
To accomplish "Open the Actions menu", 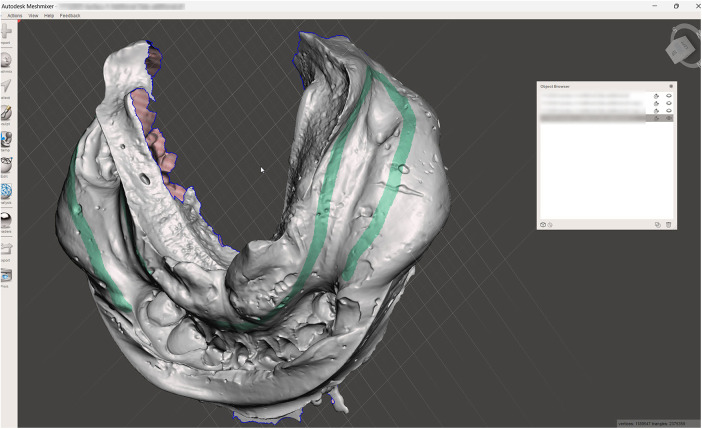I will (15, 16).
